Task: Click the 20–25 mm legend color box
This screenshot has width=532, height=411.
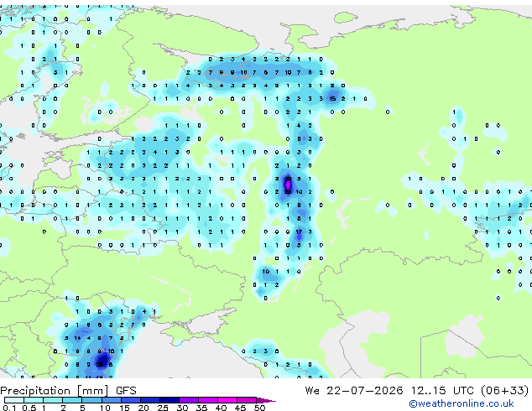Action: tap(150, 400)
